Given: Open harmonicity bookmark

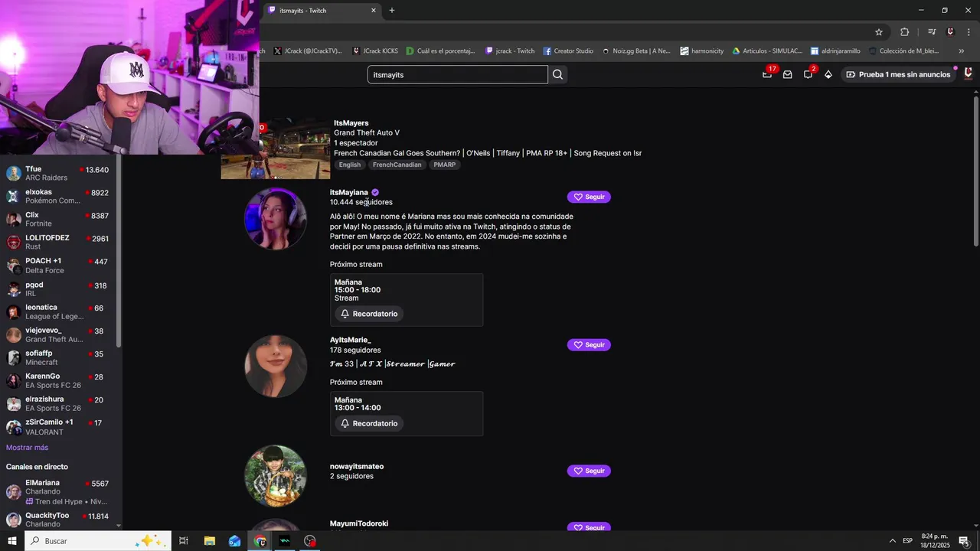Looking at the screenshot, I should (x=701, y=51).
